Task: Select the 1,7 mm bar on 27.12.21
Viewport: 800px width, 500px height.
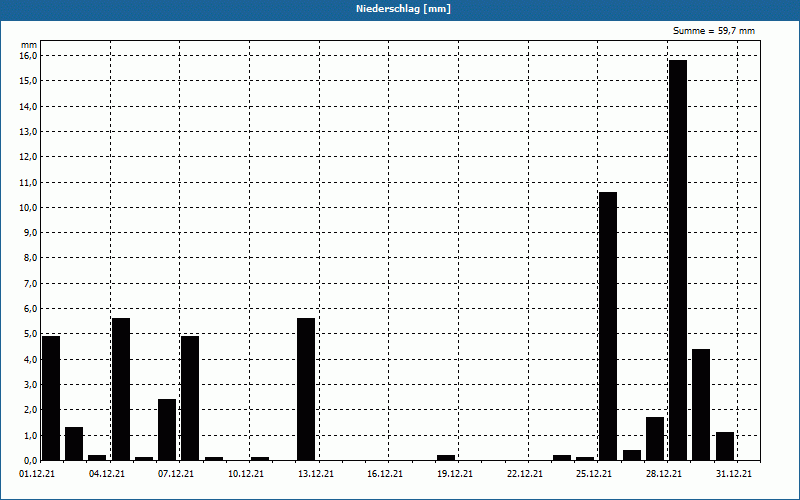Action: 655,439
